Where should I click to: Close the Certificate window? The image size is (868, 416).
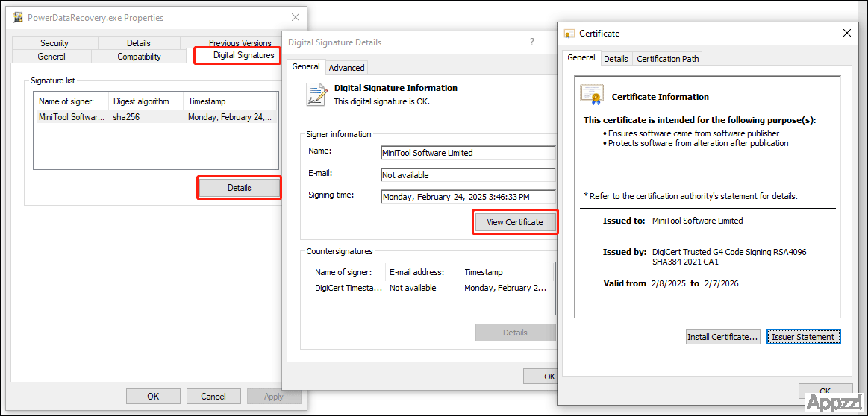click(846, 34)
